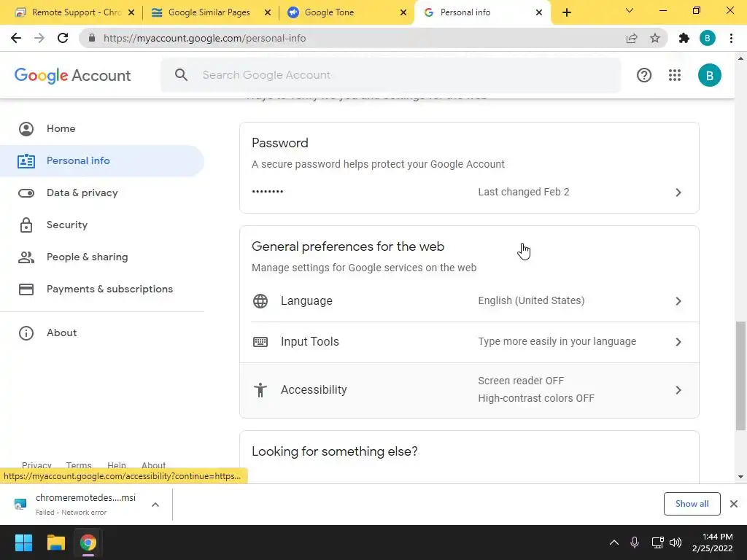Image resolution: width=747 pixels, height=560 pixels.
Task: Open the sidebar About entry with info icon
Action: point(102,332)
